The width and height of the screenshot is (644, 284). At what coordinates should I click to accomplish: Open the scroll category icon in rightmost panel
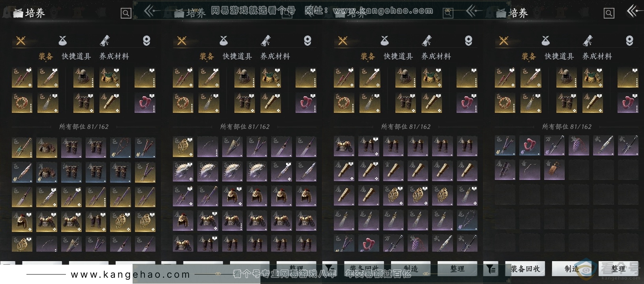click(x=588, y=41)
